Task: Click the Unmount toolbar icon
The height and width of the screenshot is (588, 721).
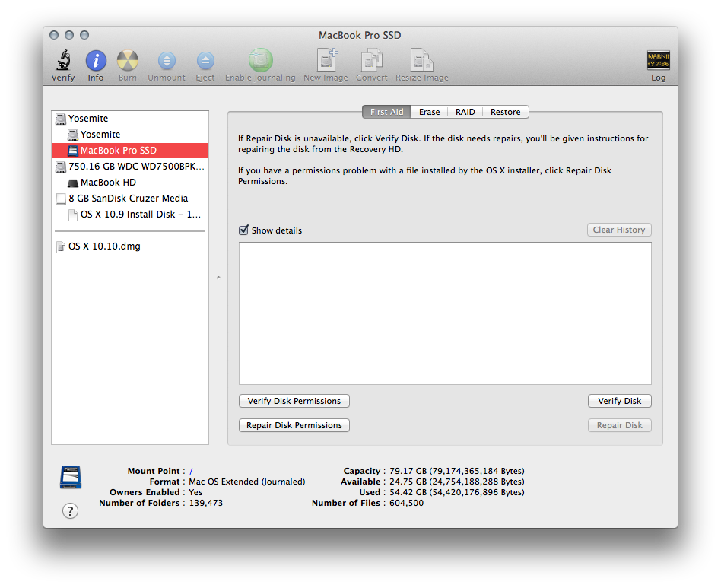Action: point(167,61)
